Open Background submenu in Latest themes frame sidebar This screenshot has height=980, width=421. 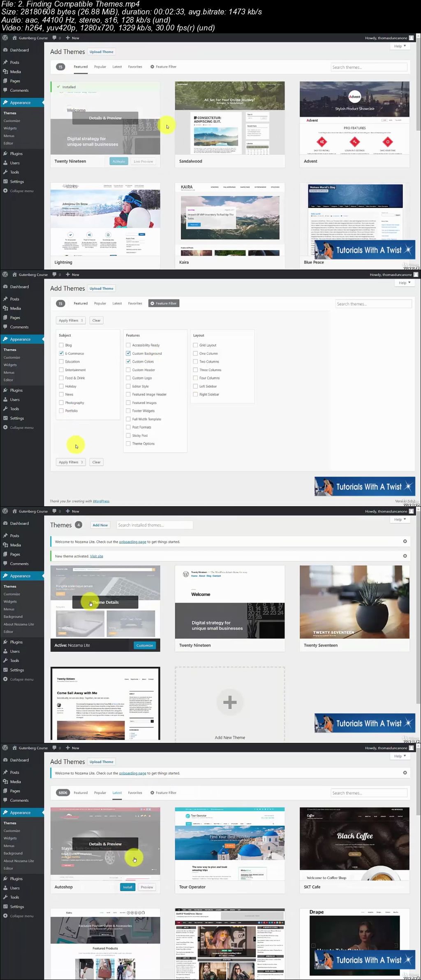tap(13, 853)
